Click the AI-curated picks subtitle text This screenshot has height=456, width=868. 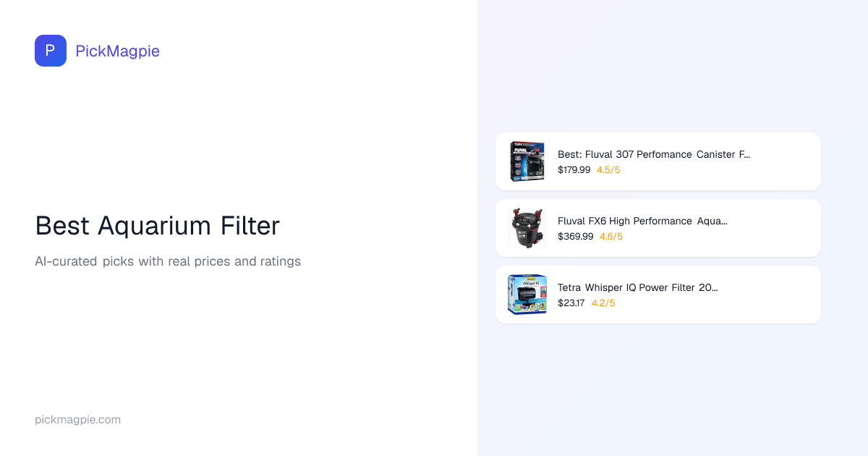(x=168, y=261)
